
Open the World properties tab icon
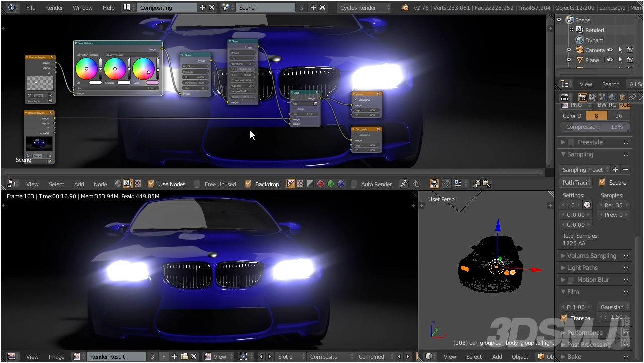click(x=612, y=97)
